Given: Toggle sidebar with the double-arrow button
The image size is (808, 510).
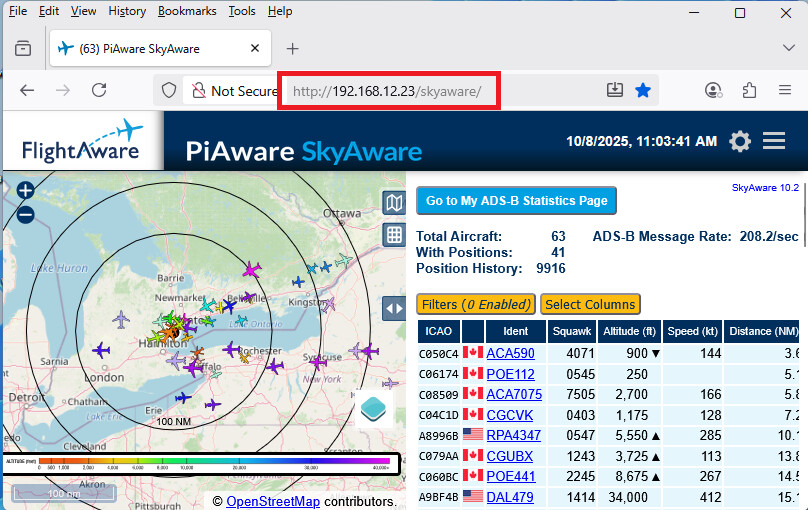Looking at the screenshot, I should 394,309.
